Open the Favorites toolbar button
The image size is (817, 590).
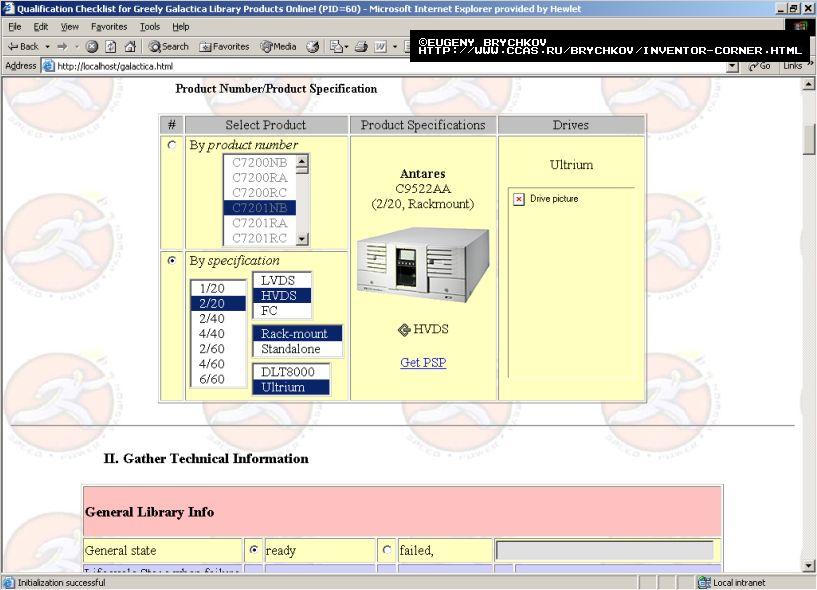point(225,47)
